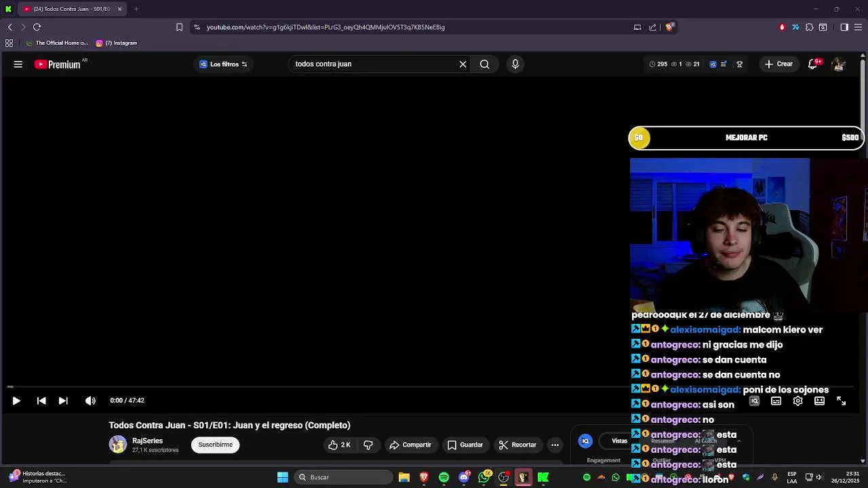This screenshot has height=488, width=868.
Task: Open Windows Start menu
Action: coord(283,477)
